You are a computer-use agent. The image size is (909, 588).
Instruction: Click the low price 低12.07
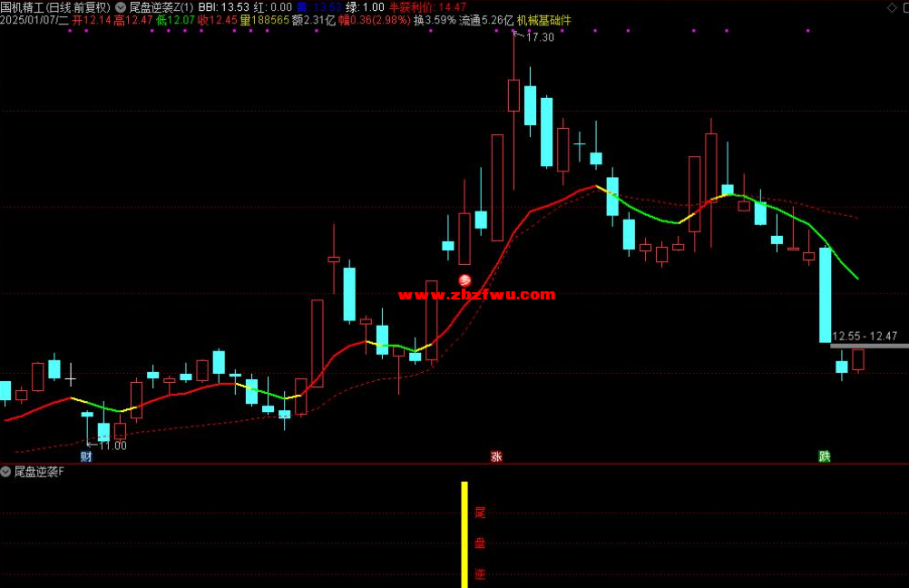[176, 20]
